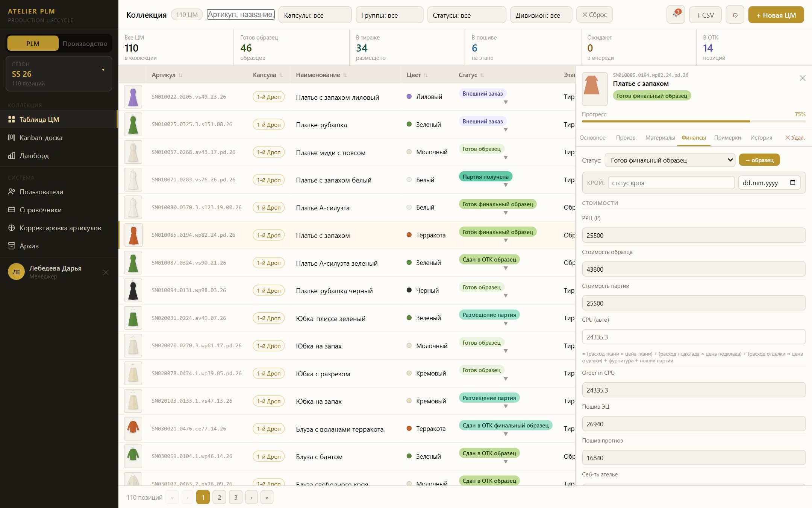Switch to История tab
This screenshot has height=508, width=812.
pos(761,138)
